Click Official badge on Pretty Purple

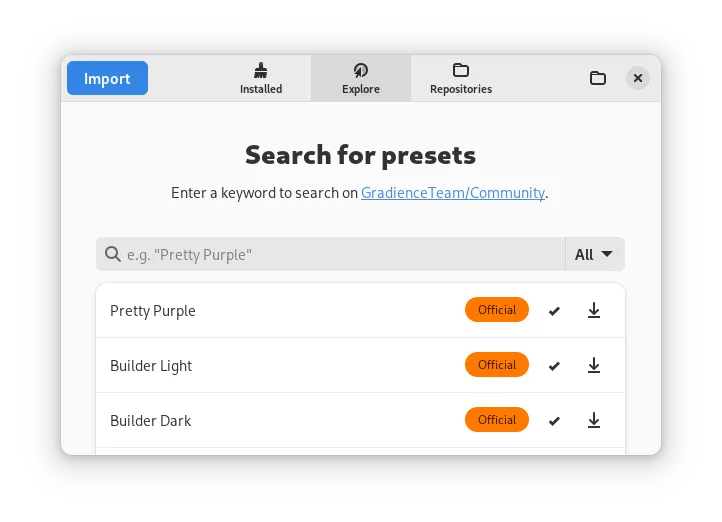[496, 310]
